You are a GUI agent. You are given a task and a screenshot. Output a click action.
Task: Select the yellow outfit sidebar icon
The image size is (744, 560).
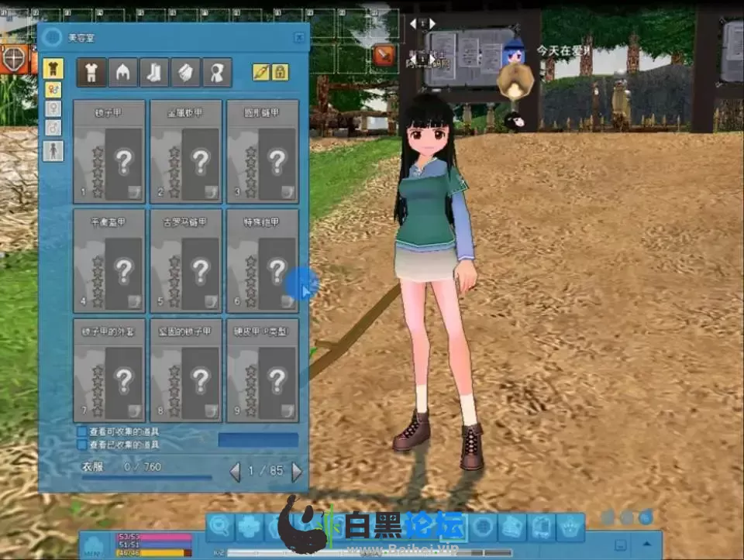[53, 69]
